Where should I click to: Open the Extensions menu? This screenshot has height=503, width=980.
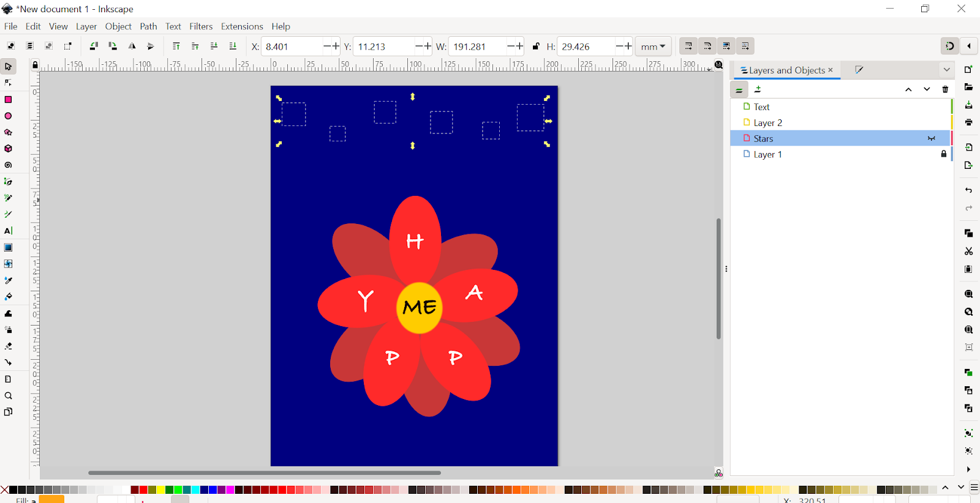pos(242,26)
